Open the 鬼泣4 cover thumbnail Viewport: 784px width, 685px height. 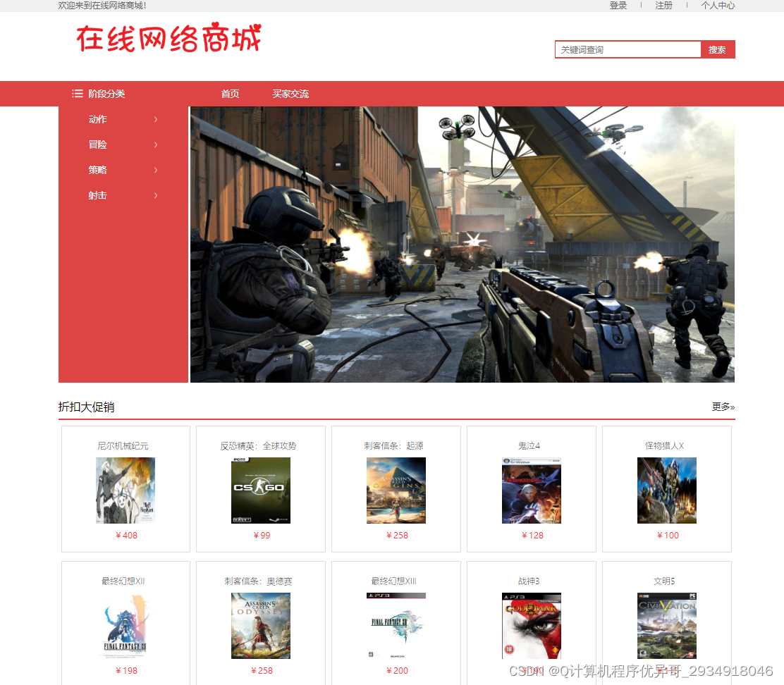(x=532, y=490)
